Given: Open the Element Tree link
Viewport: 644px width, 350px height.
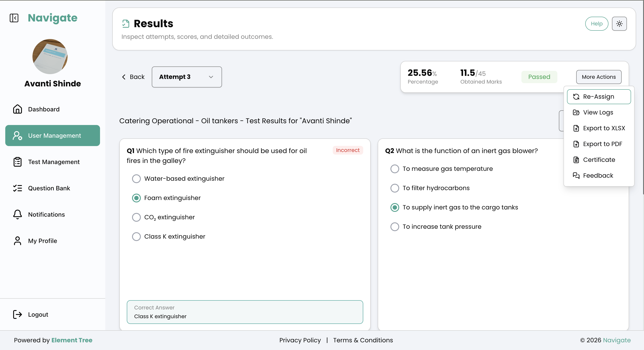Looking at the screenshot, I should [x=72, y=340].
